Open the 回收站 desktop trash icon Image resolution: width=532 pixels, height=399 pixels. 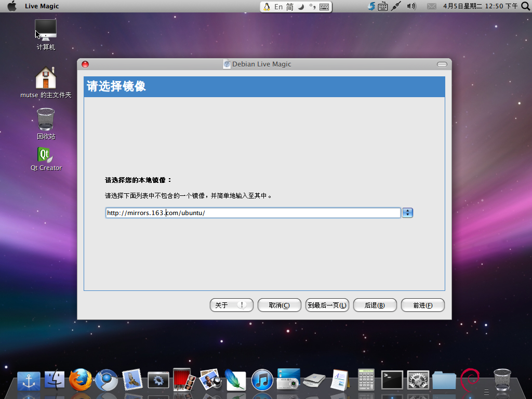[x=46, y=124]
